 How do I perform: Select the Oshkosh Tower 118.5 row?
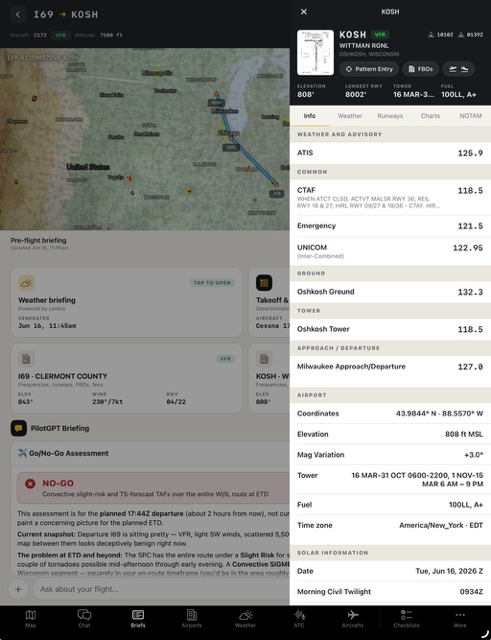coord(390,329)
